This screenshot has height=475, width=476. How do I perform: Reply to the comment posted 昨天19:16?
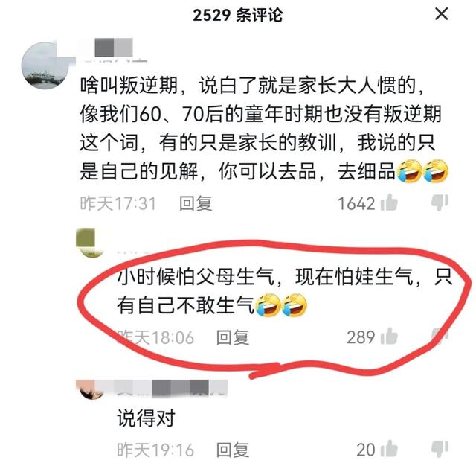click(233, 450)
